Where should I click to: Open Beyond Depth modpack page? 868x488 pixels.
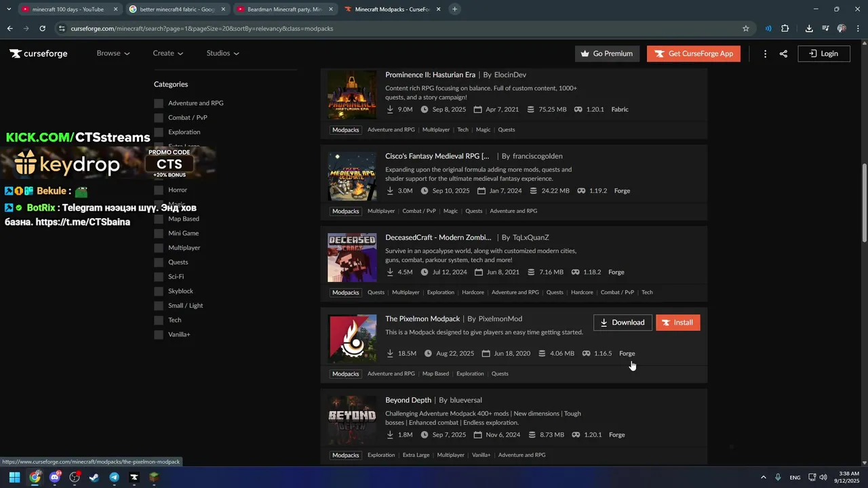(408, 400)
